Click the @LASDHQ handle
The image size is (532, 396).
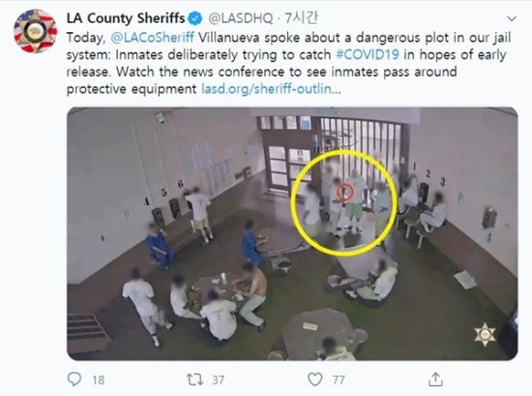pyautogui.click(x=240, y=18)
